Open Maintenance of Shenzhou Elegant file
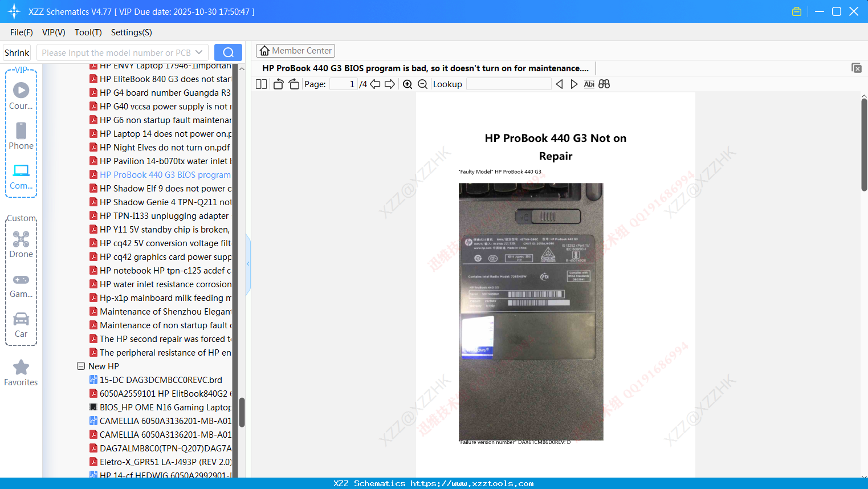868x489 pixels. (160, 311)
